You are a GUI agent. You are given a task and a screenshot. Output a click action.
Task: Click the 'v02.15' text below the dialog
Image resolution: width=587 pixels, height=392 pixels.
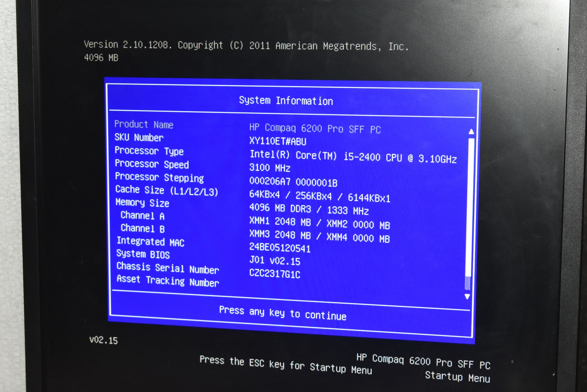pyautogui.click(x=103, y=340)
